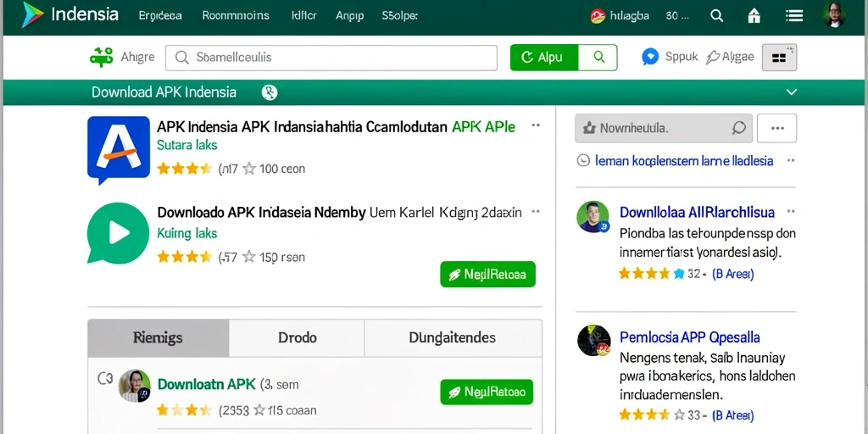Go to home icon in top bar

pos(754,15)
